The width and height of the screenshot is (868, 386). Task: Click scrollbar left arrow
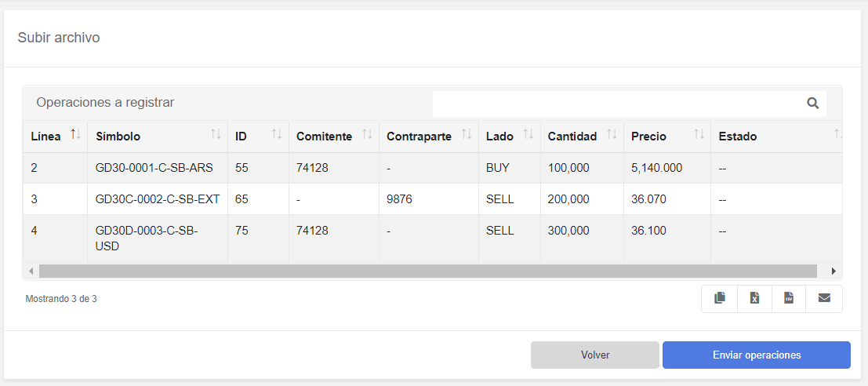click(31, 271)
